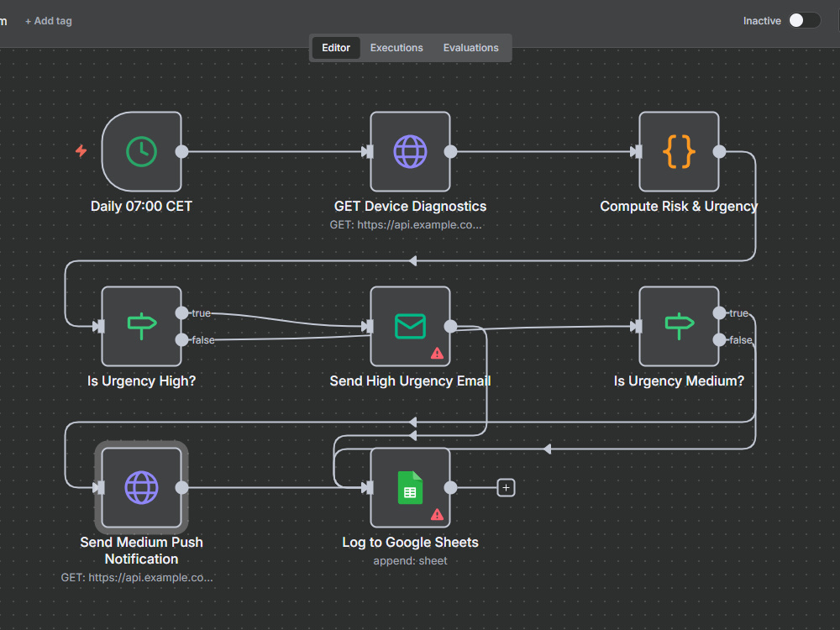Click the red lightning trigger icon

tap(81, 151)
